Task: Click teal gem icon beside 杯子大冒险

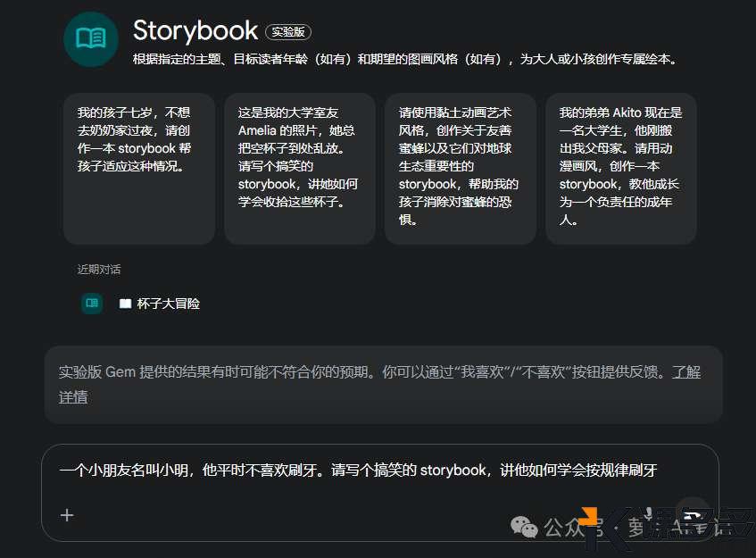Action: 91,304
